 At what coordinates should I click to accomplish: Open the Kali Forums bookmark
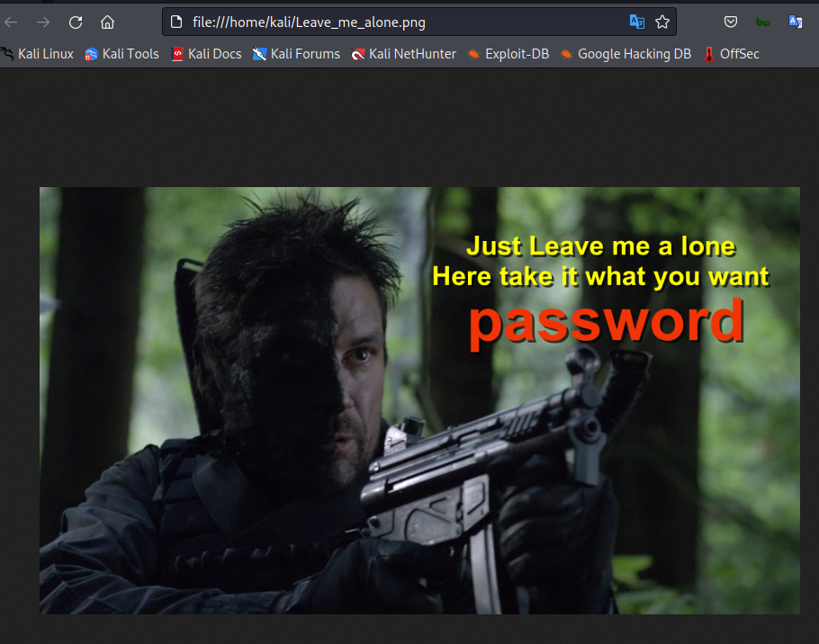tap(296, 54)
